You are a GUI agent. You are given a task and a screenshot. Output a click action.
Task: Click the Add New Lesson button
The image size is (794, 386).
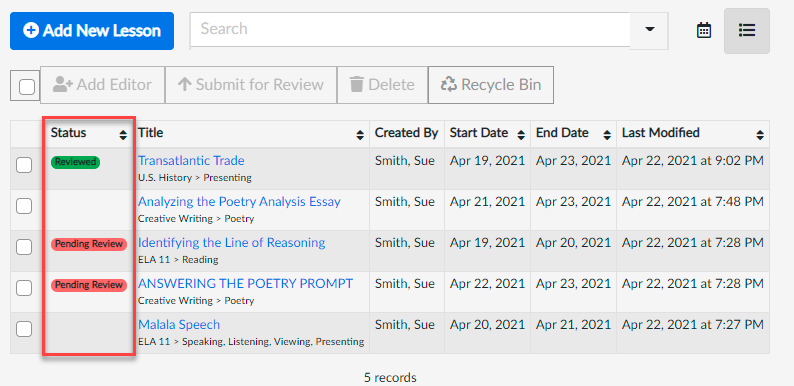coord(92,31)
